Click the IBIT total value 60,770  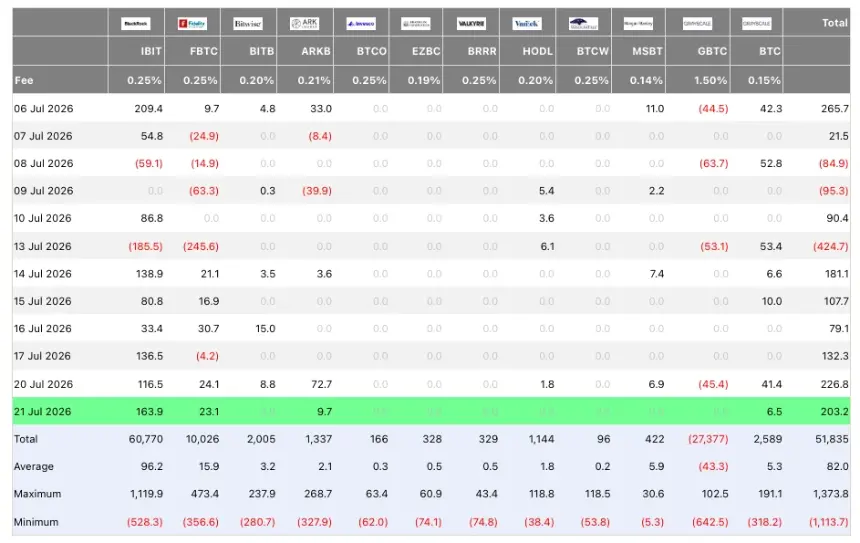[x=146, y=439]
